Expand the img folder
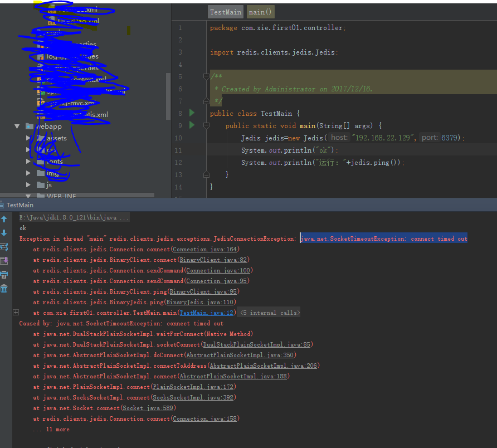 click(28, 173)
